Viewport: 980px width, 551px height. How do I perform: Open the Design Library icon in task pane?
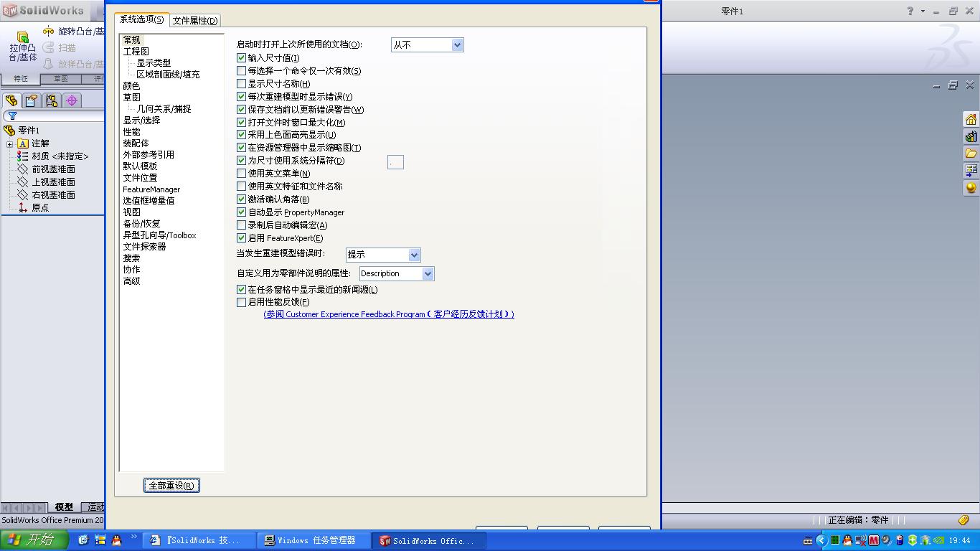[971, 136]
